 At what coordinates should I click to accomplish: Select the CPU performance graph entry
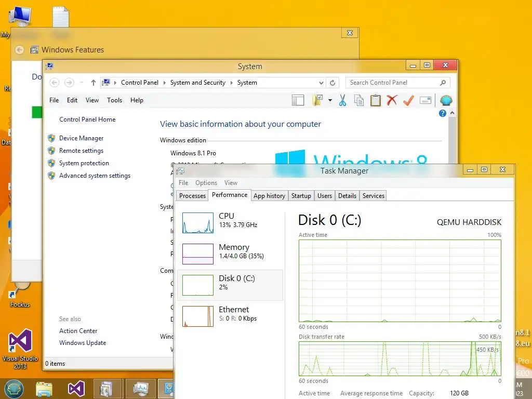tap(230, 222)
